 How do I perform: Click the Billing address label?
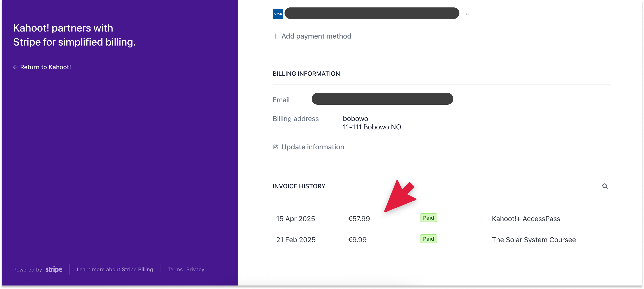[x=295, y=119]
